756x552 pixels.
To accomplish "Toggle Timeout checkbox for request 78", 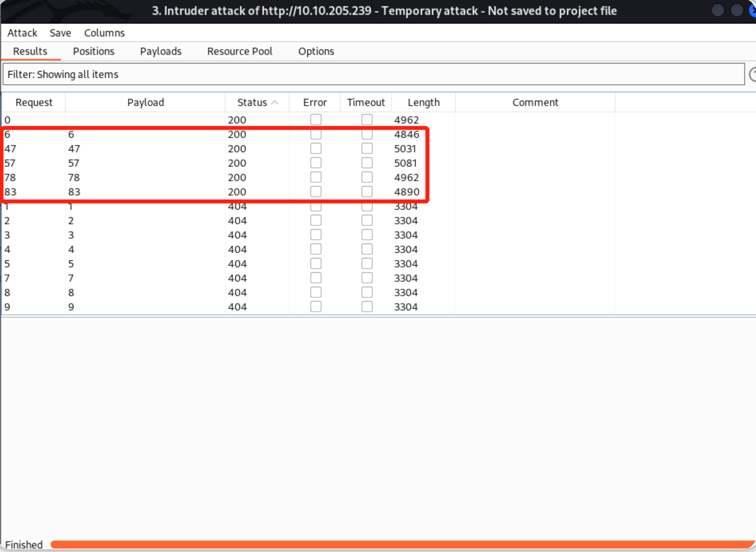I will coord(367,177).
